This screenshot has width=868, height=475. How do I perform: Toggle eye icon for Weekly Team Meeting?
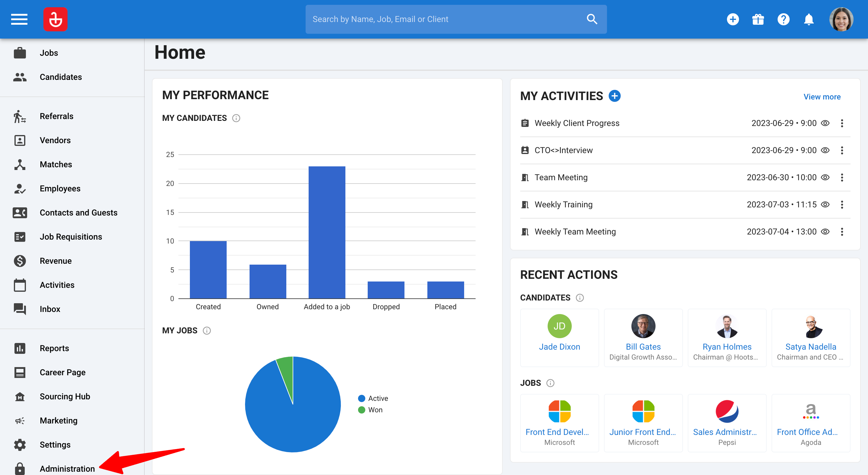(x=825, y=232)
